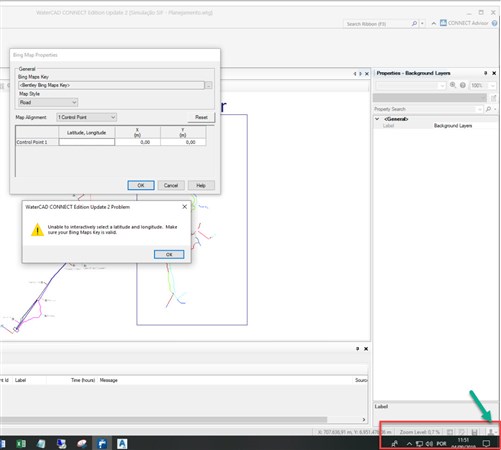The width and height of the screenshot is (501, 450).
Task: Click the Search Ribbon magnifier icon
Action: (x=414, y=24)
